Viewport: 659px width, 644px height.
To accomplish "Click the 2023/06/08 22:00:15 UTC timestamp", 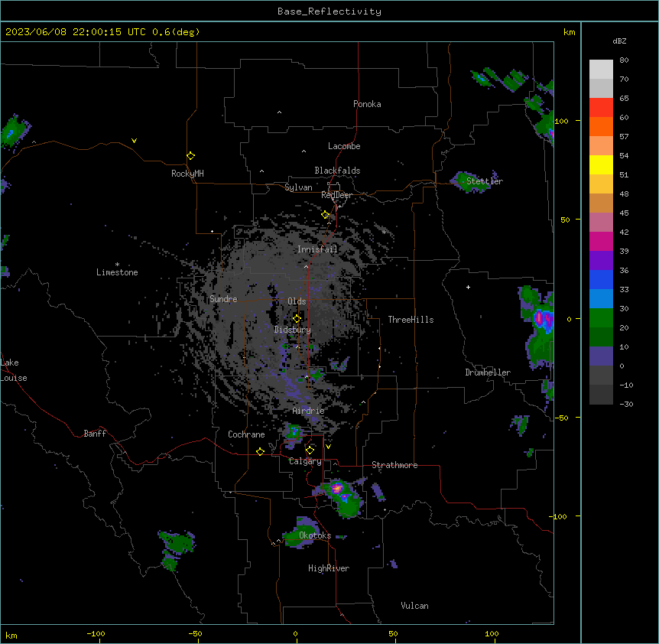I will pyautogui.click(x=76, y=32).
